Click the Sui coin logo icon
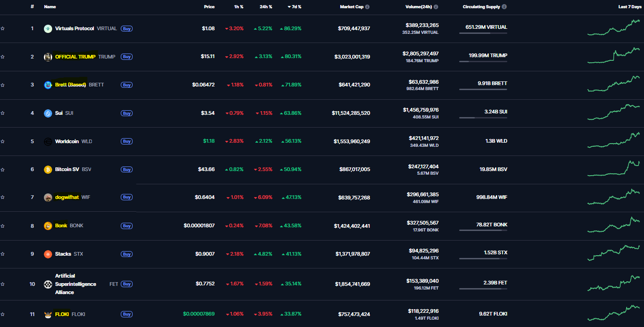This screenshot has height=327, width=644. tap(48, 113)
